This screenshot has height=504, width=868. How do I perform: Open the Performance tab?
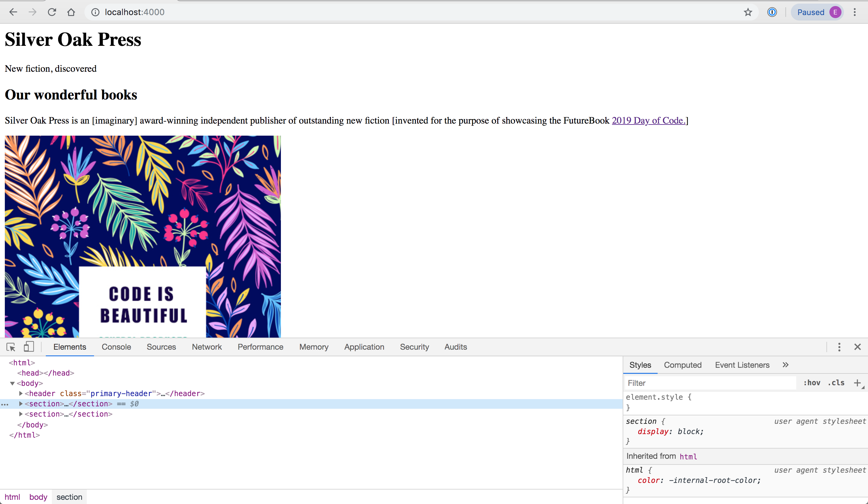coord(260,347)
